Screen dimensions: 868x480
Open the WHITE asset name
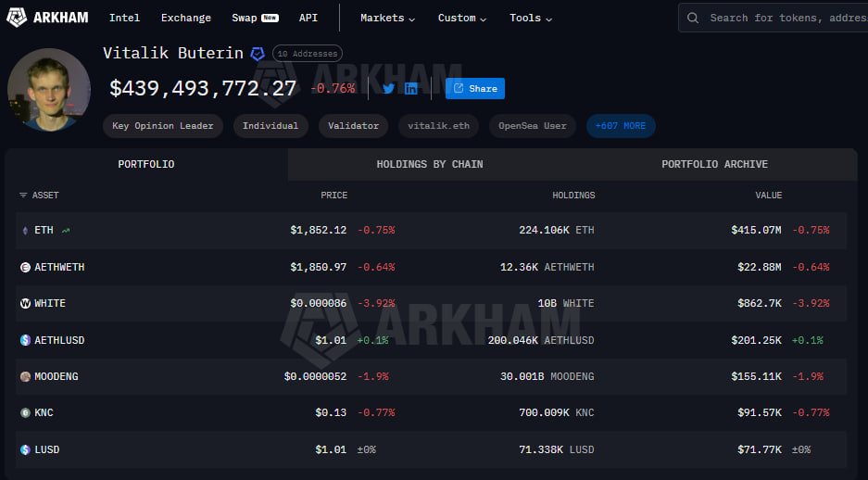coord(50,303)
